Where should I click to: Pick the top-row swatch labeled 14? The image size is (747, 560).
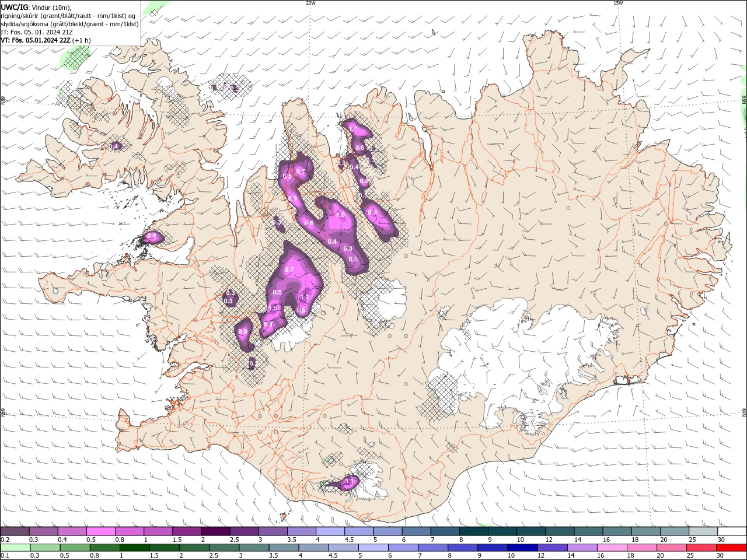click(589, 531)
